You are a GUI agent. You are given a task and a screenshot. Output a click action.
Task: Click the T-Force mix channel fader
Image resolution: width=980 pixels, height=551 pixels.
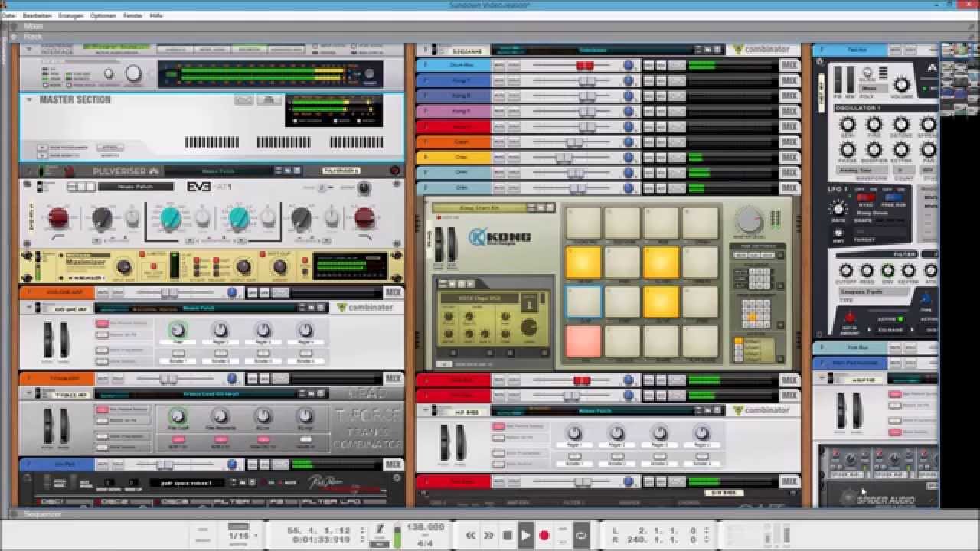168,379
